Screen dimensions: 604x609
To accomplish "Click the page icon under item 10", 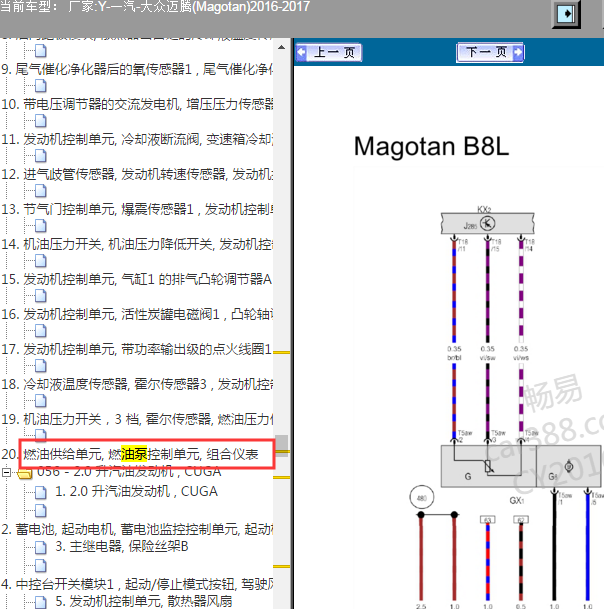I will click(x=40, y=121).
